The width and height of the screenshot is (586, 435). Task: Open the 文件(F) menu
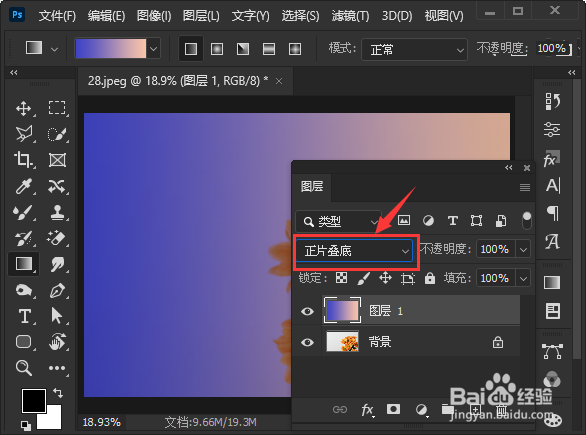[57, 16]
